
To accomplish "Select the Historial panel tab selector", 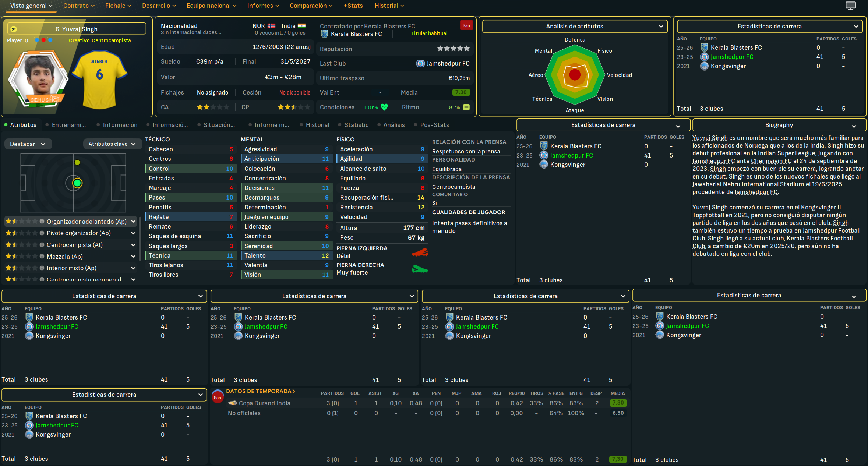I will pos(314,125).
